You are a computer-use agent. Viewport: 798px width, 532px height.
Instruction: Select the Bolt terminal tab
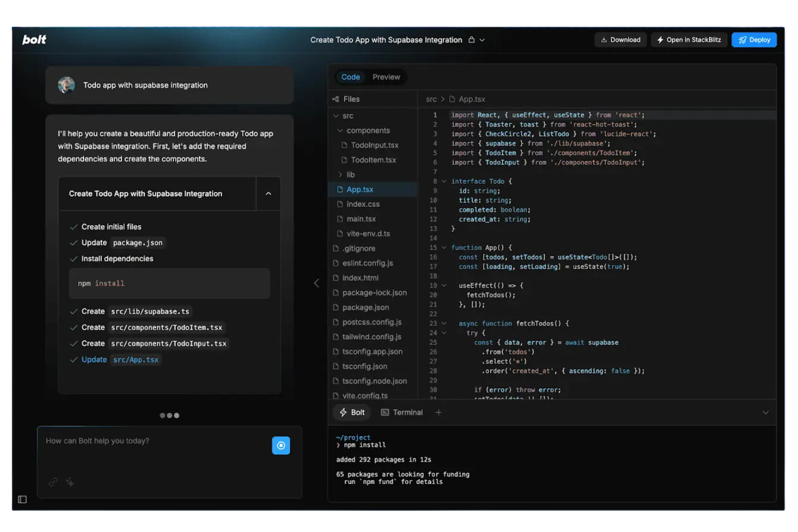pyautogui.click(x=352, y=412)
